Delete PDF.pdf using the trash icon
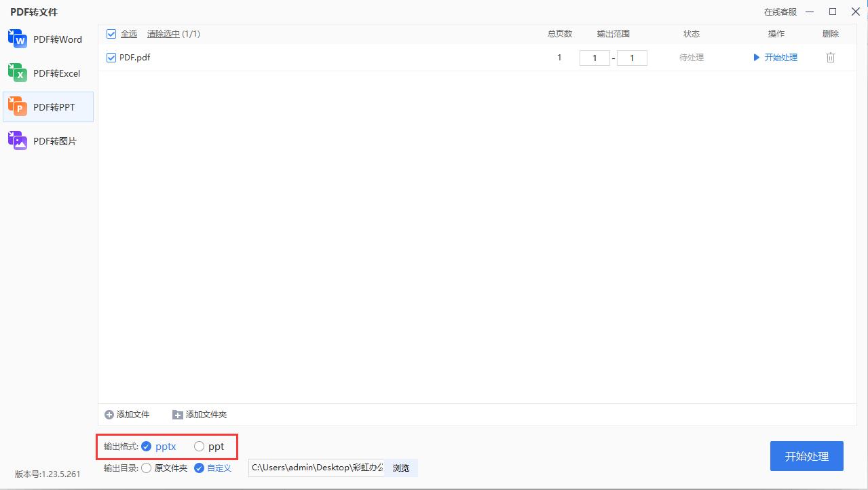 830,57
